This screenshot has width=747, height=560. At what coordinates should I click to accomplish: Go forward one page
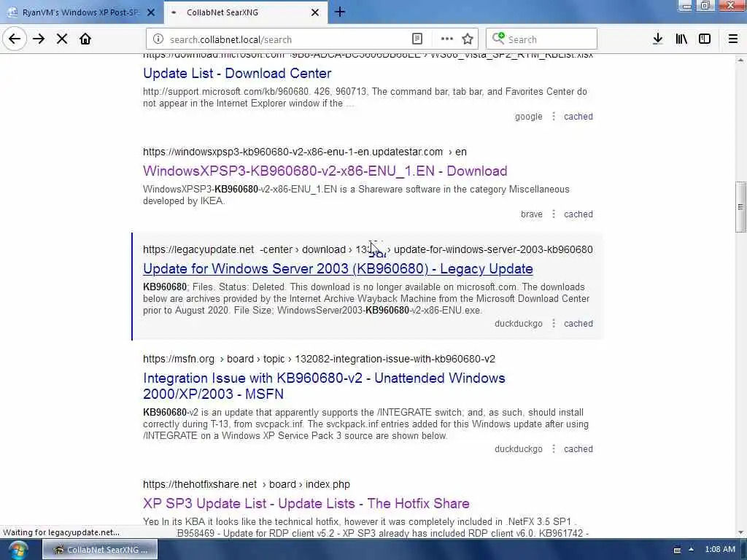tap(39, 39)
